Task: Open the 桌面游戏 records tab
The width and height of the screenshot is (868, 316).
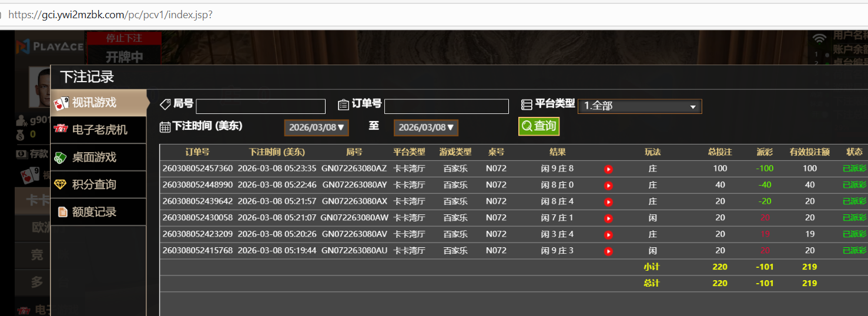Action: click(98, 157)
